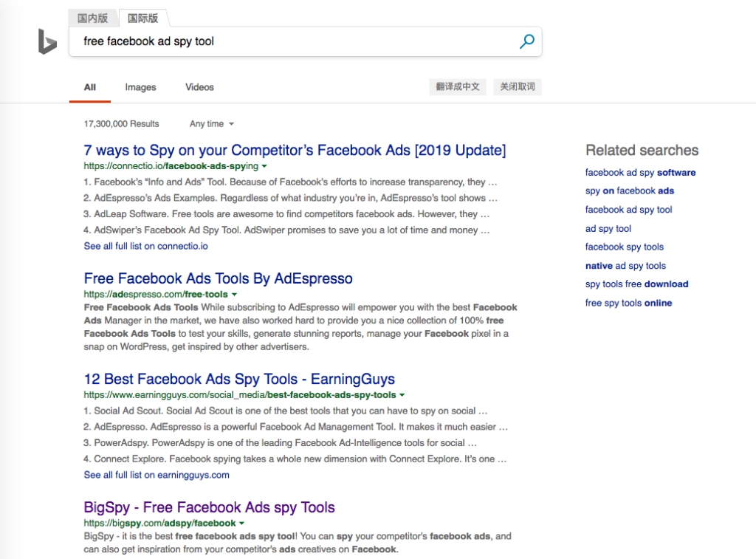Click related search 'free spy tools online'
Image resolution: width=756 pixels, height=559 pixels.
coord(629,303)
